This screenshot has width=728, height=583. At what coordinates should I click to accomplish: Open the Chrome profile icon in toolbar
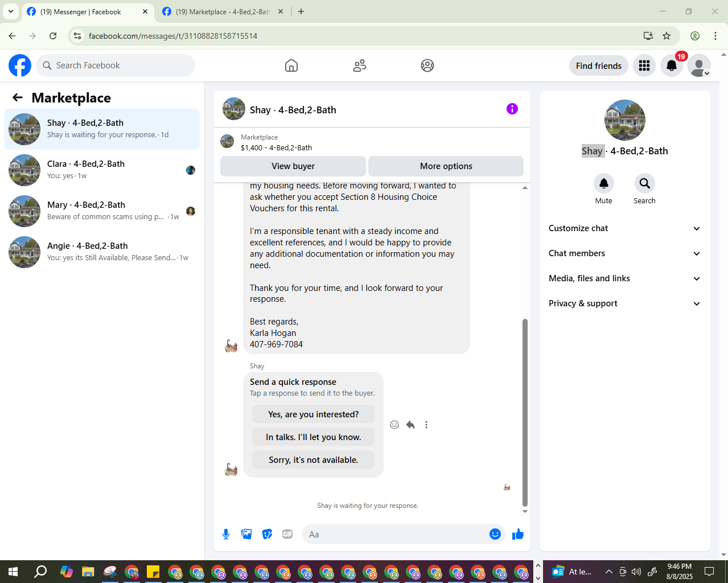(x=695, y=36)
